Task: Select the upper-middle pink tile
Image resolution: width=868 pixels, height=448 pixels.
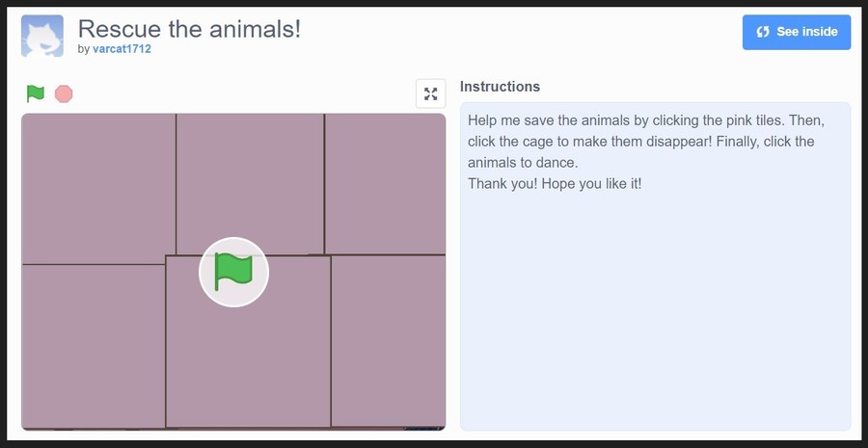Action: (x=250, y=184)
